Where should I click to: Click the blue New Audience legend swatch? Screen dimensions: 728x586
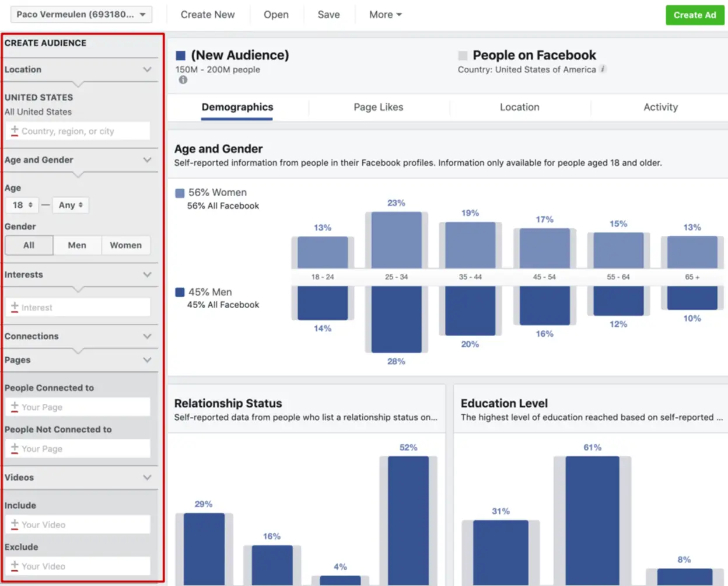coord(180,55)
